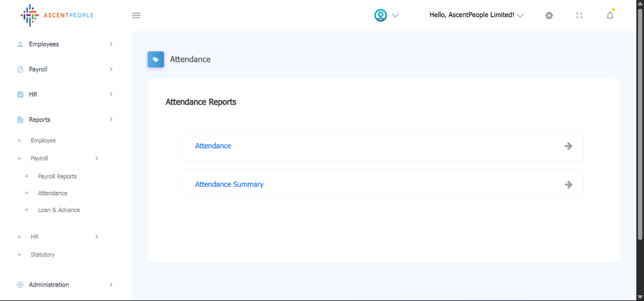Enter fullscreen mode using expand icon
The height and width of the screenshot is (301, 644).
tap(579, 15)
